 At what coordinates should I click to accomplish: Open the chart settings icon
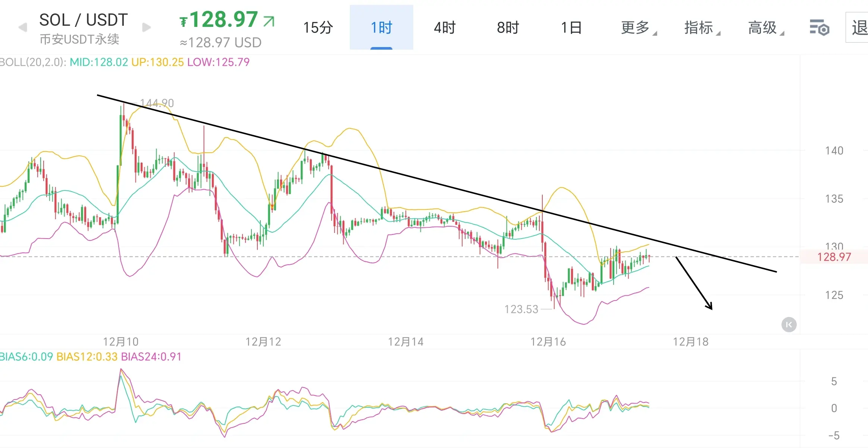coord(819,28)
